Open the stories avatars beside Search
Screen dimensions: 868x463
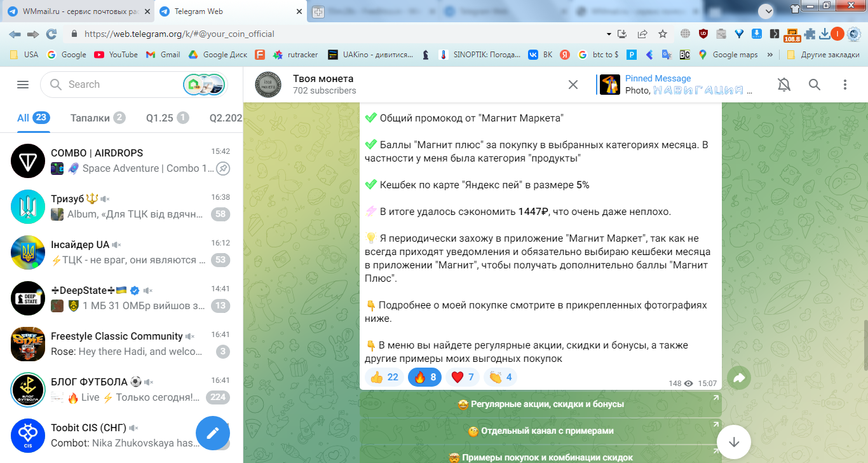(204, 85)
